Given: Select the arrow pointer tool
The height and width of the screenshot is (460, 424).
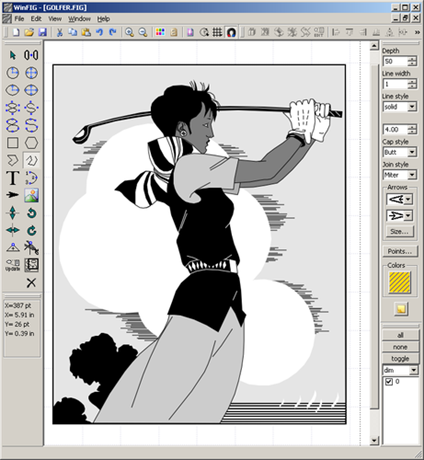Looking at the screenshot, I should [13, 55].
